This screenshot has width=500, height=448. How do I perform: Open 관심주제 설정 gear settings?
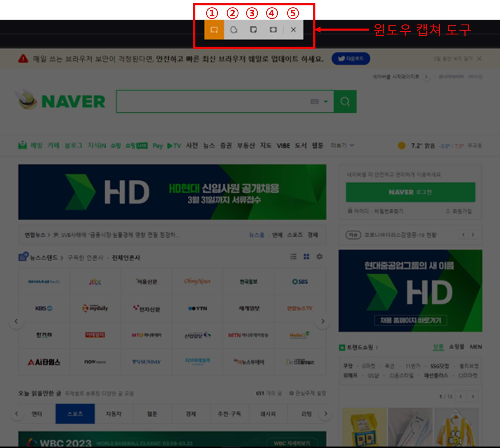click(307, 393)
